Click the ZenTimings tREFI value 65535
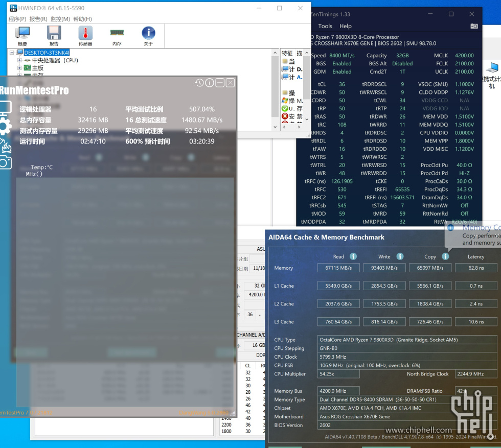Screen dimensions: 501x448 402,190
